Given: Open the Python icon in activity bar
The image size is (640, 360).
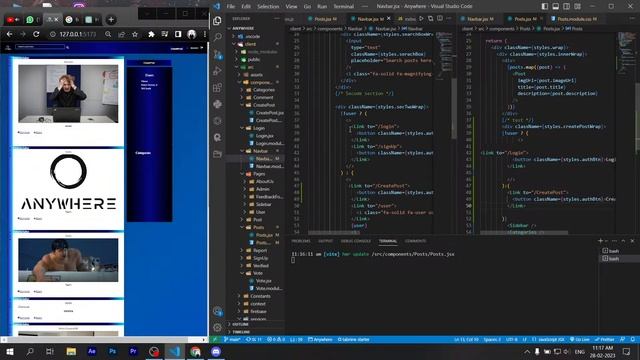Looking at the screenshot, I should (218, 104).
